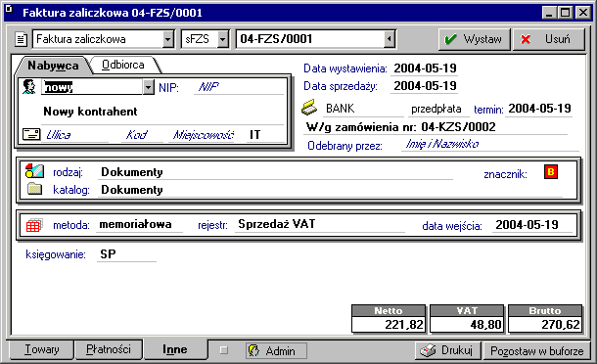The width and height of the screenshot is (597, 364).
Task: Click the Netto amount 221,82
Action: click(389, 325)
